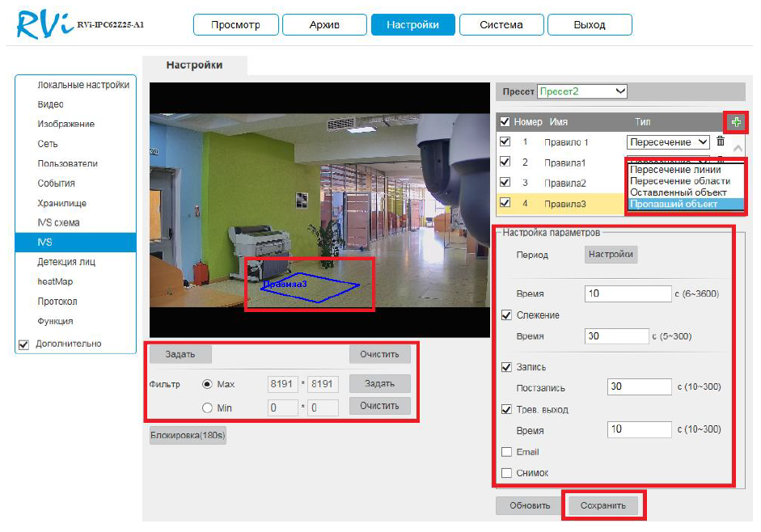This screenshot has height=532, width=761.
Task: Open type dropdown for 'Правило 1'
Action: (x=670, y=142)
